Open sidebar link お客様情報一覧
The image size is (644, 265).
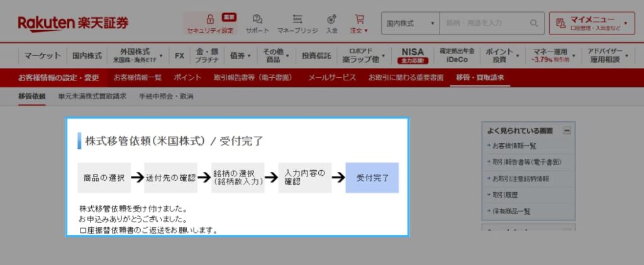tap(514, 146)
